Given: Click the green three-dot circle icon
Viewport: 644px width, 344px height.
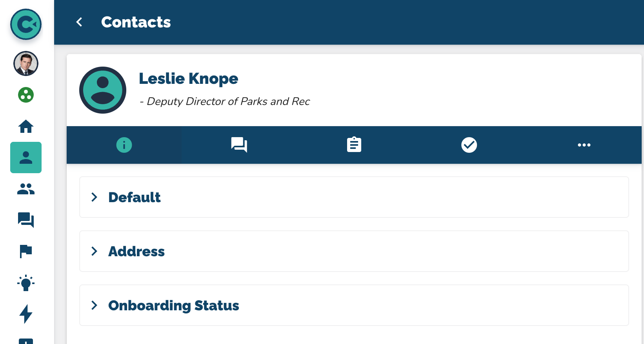Looking at the screenshot, I should (x=26, y=95).
